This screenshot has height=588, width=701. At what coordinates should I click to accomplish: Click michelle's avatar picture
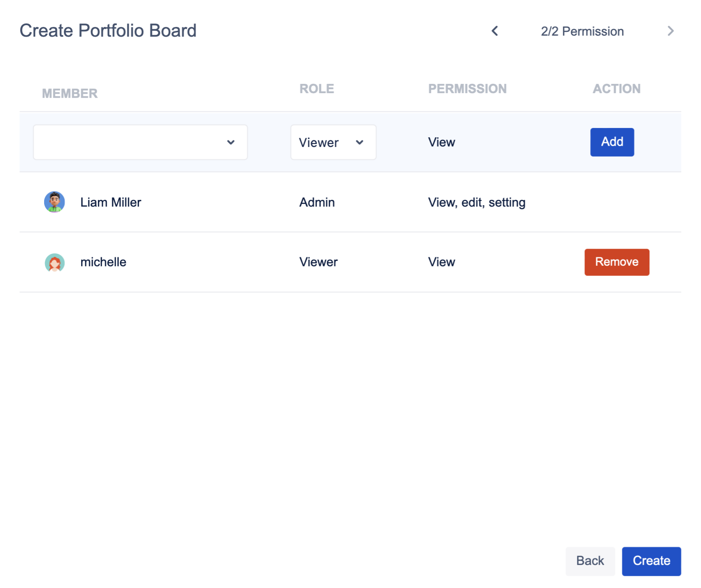[55, 262]
